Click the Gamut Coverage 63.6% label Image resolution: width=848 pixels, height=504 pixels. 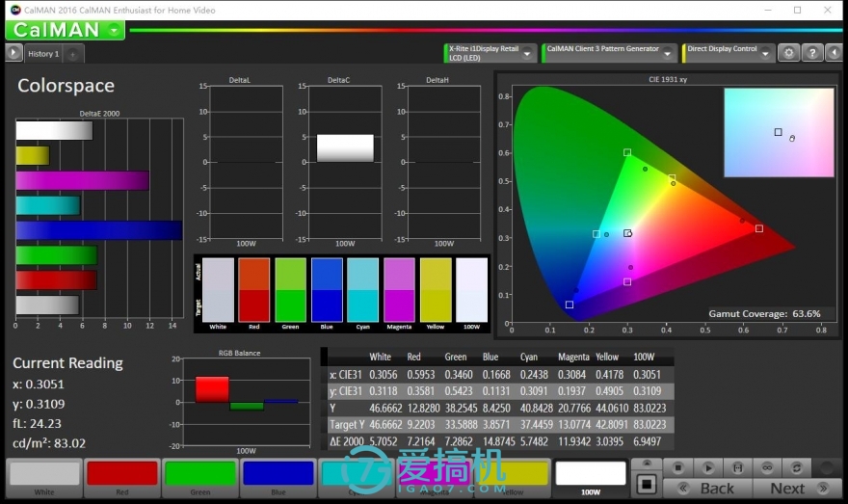765,313
